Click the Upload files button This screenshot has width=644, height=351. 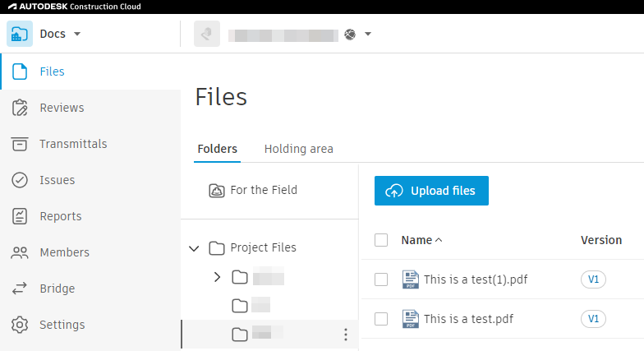(x=431, y=191)
